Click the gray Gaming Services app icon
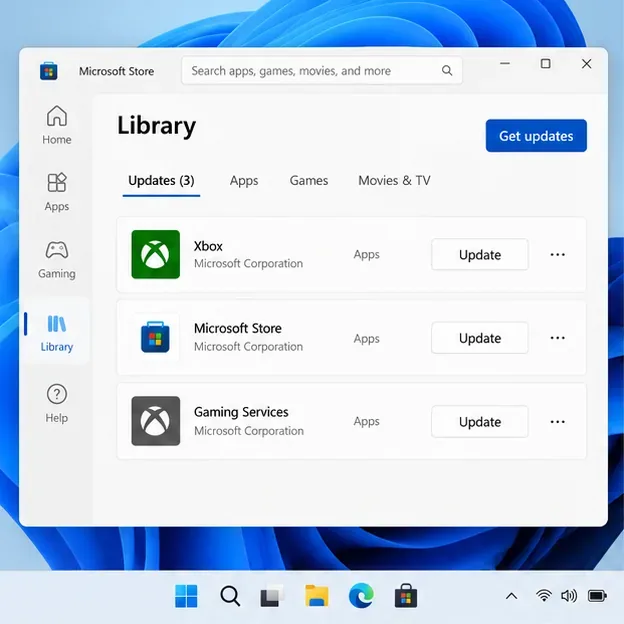This screenshot has width=624, height=624. [156, 421]
